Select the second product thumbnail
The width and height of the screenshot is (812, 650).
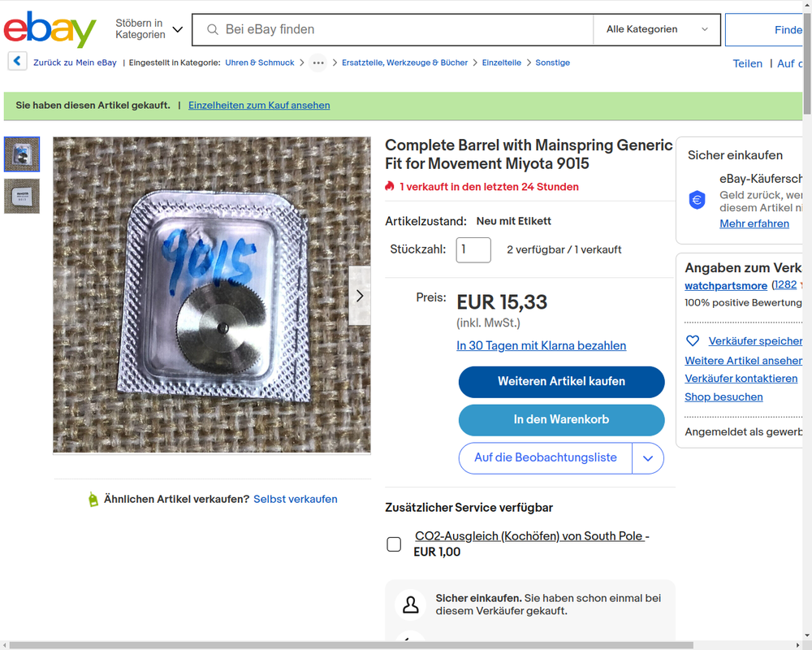(22, 196)
